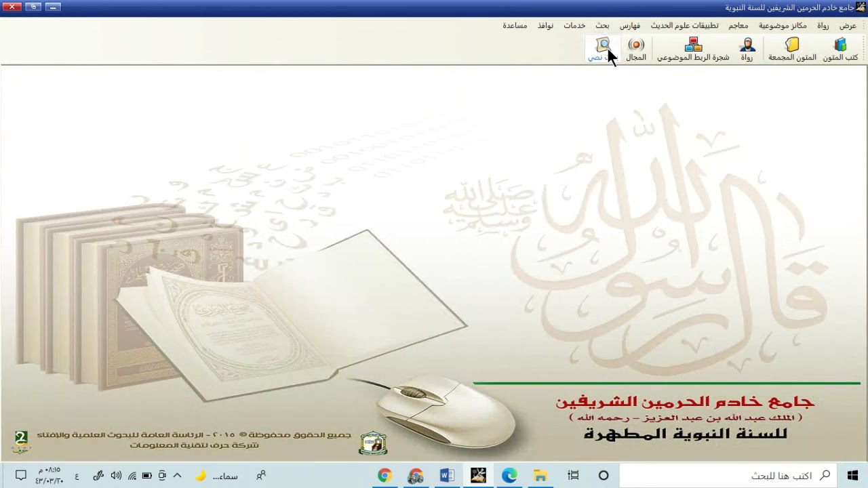The height and width of the screenshot is (488, 868).
Task: Click the Meet Now camera tray icon
Action: click(x=162, y=476)
